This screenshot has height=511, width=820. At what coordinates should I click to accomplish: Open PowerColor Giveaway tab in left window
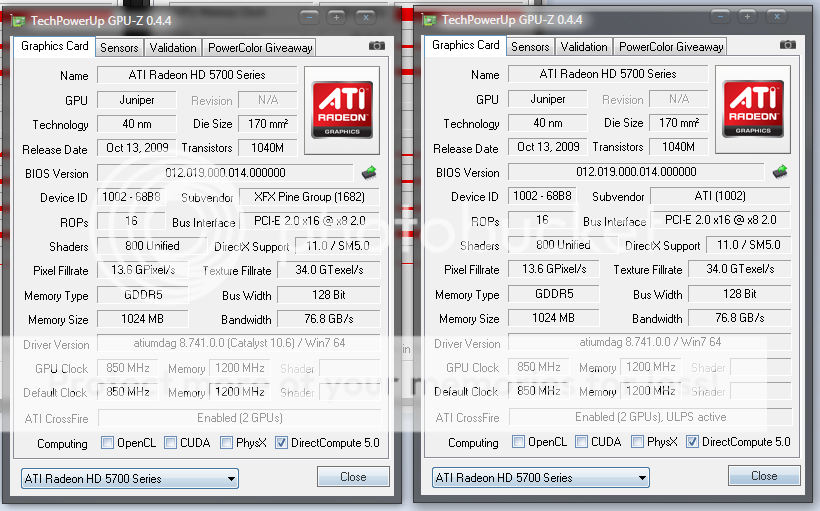click(x=260, y=48)
